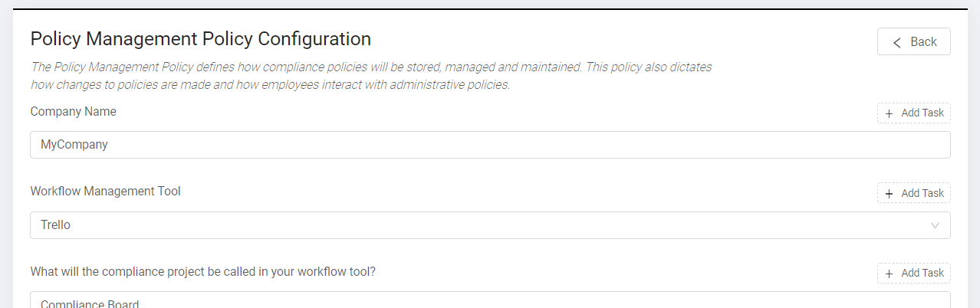Click plus icon in Workflow Management Add Task

coord(890,193)
